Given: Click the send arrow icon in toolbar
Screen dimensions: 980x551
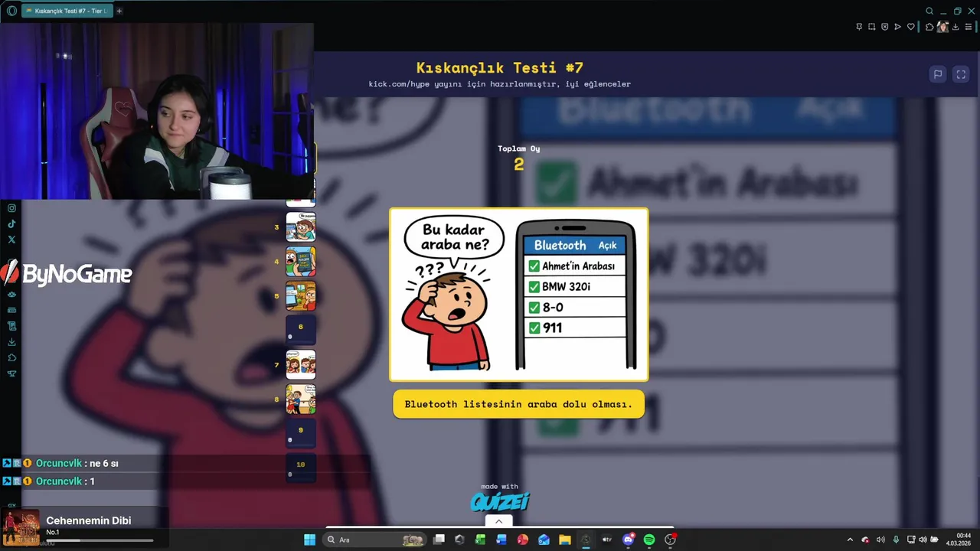Looking at the screenshot, I should click(897, 27).
